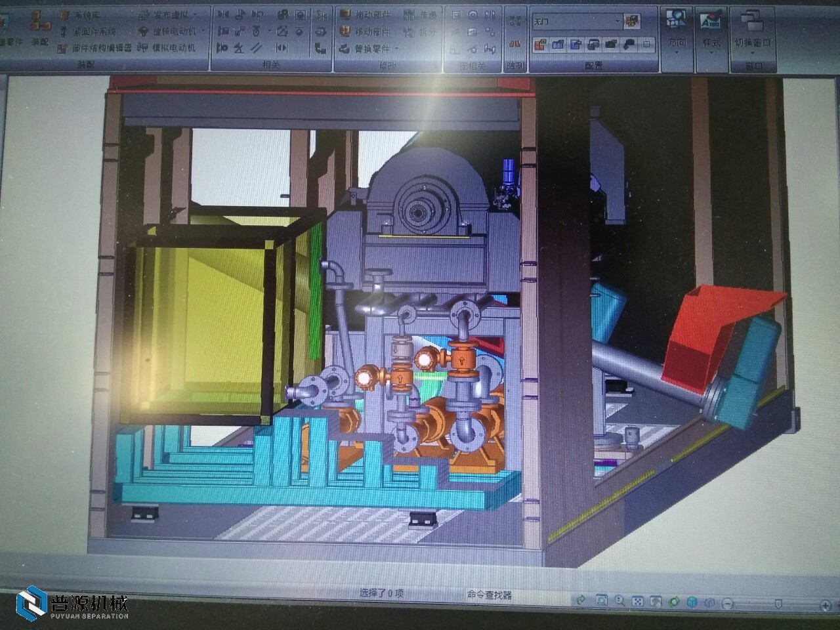
Task: Click the Fit view icon in status bar
Action: pyautogui.click(x=637, y=600)
